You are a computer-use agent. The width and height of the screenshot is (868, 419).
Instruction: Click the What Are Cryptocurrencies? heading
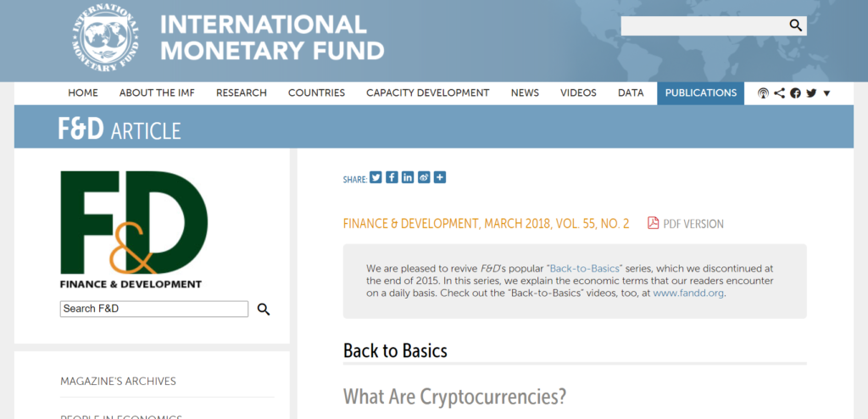pos(455,396)
